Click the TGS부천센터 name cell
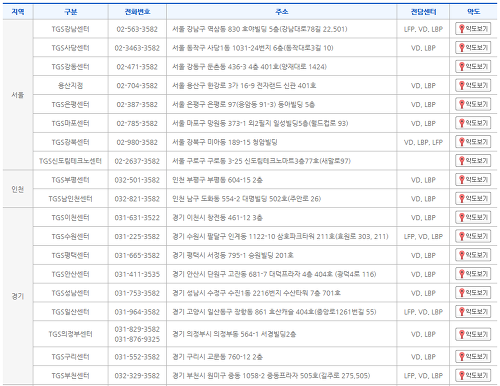This screenshot has height=386, width=500. (x=71, y=376)
